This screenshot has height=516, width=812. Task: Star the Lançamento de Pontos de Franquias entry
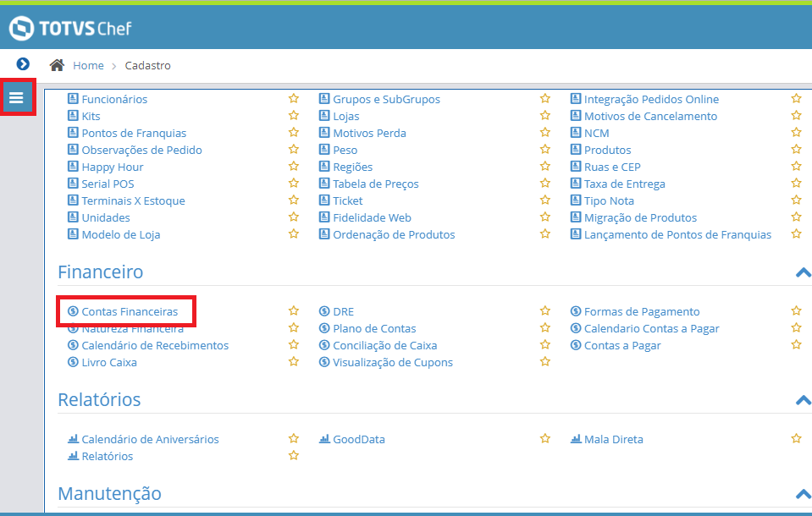point(797,233)
